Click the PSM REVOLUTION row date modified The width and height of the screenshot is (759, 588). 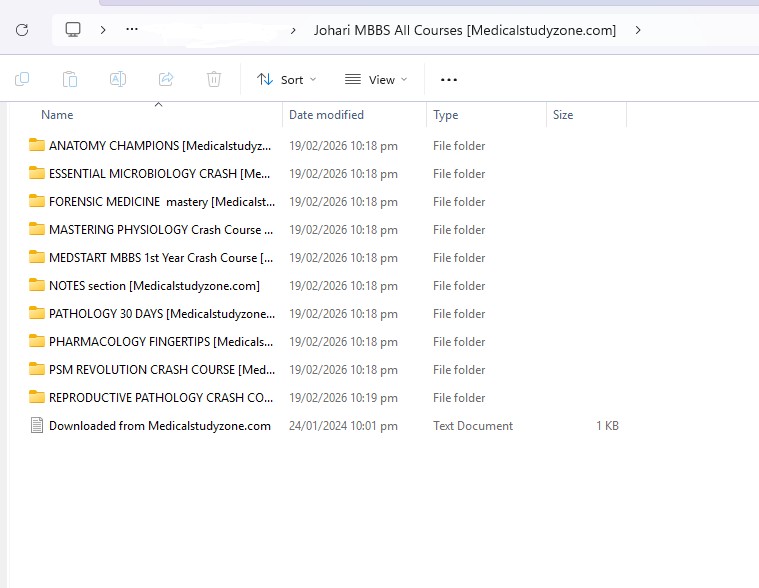[x=343, y=370]
